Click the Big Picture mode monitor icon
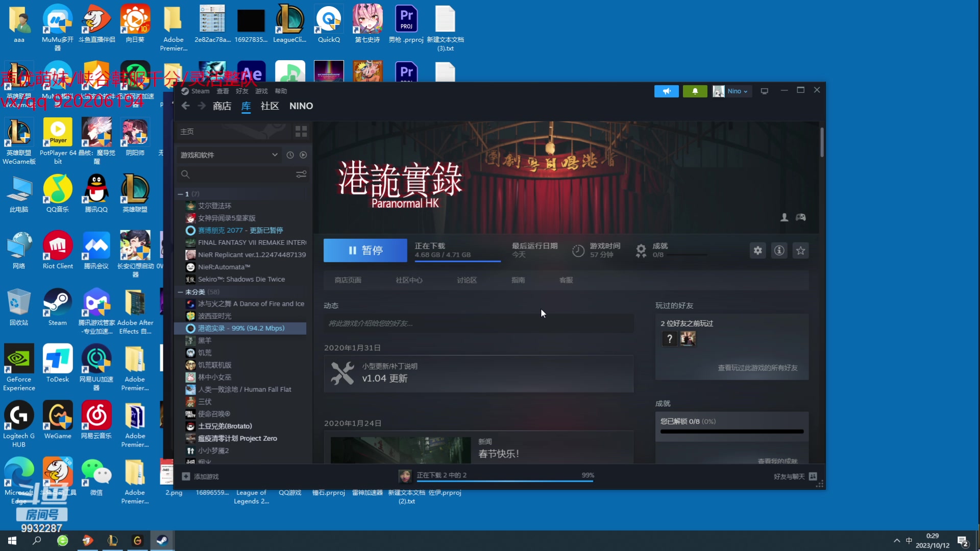Viewport: 980px width, 551px height. 765,91
